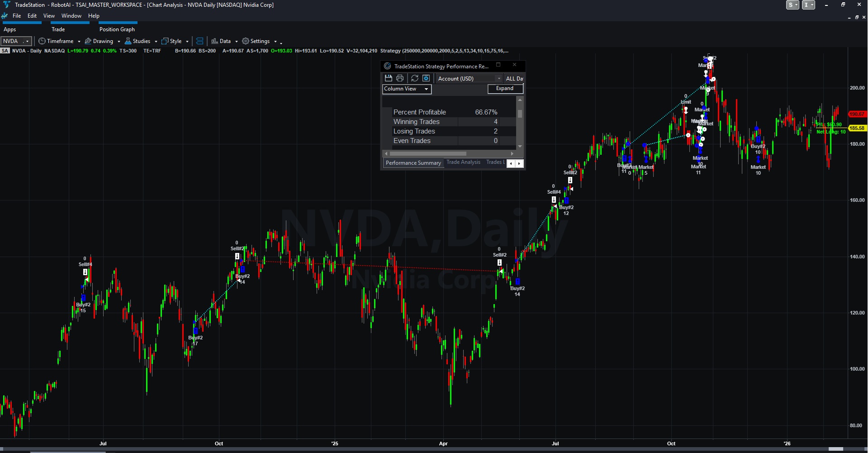Print the strategy performance report
The image size is (868, 453).
399,78
